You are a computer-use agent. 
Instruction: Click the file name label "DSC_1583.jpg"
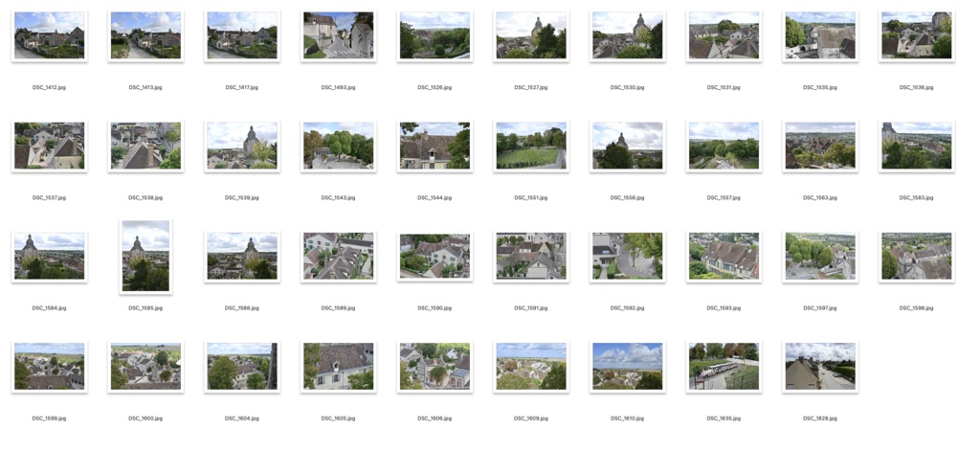[916, 197]
